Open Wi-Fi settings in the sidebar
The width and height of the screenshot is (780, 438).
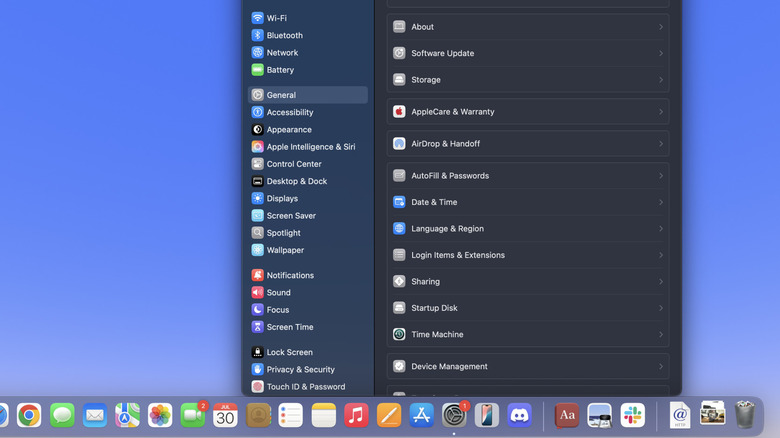[307, 18]
